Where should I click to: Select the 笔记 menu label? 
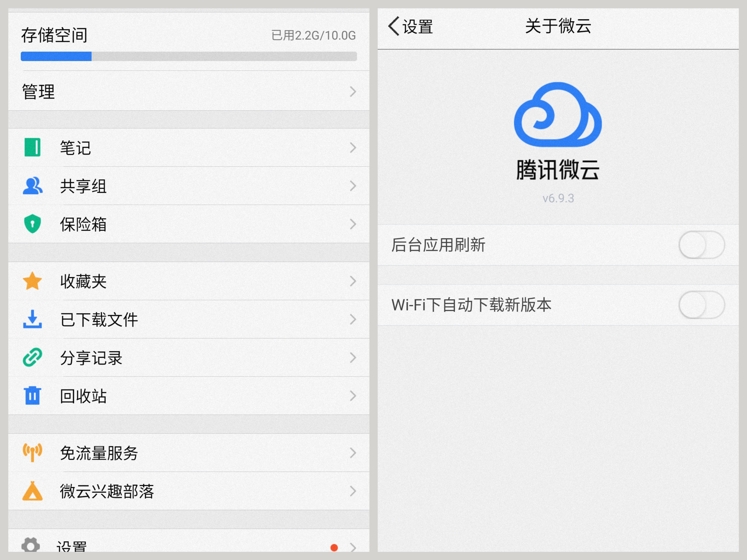(75, 148)
